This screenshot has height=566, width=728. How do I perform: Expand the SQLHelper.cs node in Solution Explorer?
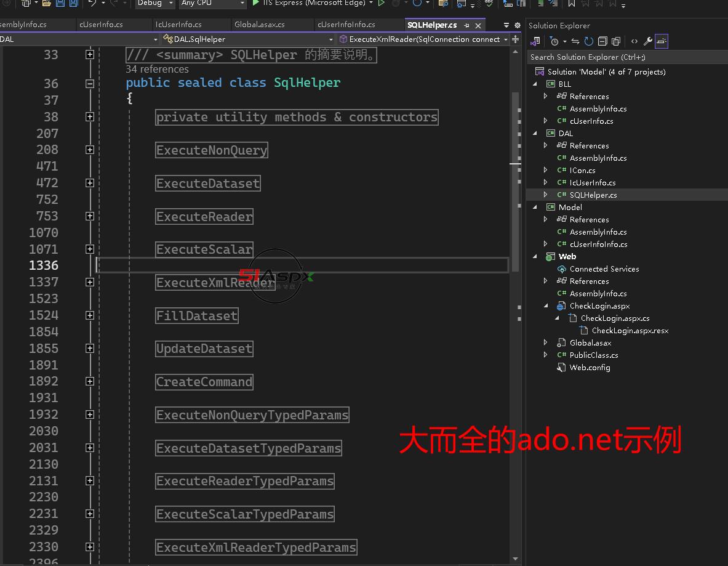point(545,195)
